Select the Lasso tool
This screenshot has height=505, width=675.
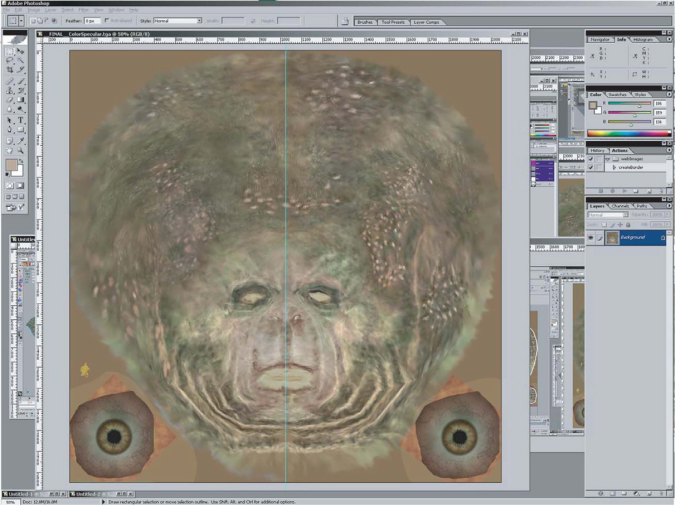click(x=8, y=61)
